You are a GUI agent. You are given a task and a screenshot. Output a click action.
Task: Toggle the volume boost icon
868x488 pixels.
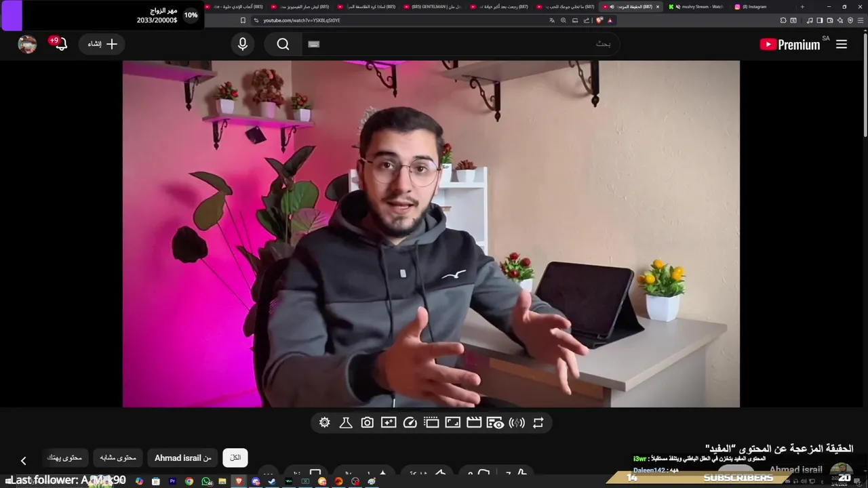click(517, 423)
